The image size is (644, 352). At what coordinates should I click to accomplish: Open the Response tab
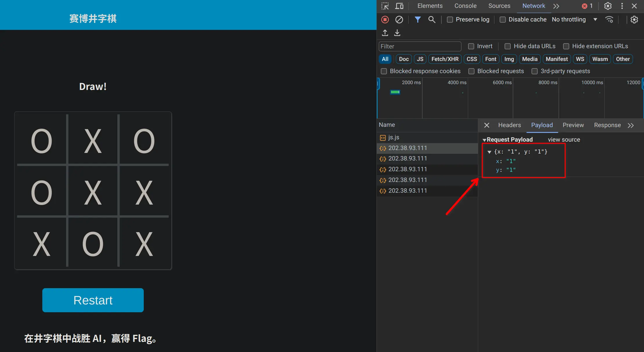click(607, 125)
